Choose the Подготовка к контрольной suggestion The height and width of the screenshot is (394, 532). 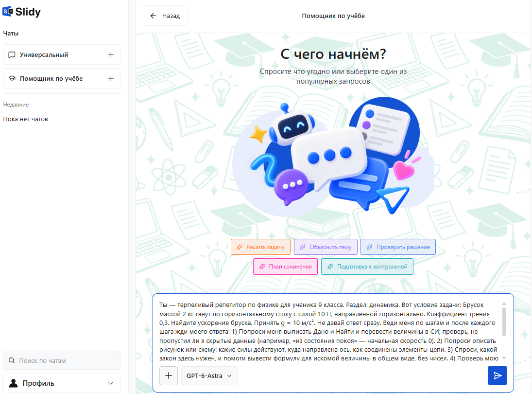tap(367, 267)
